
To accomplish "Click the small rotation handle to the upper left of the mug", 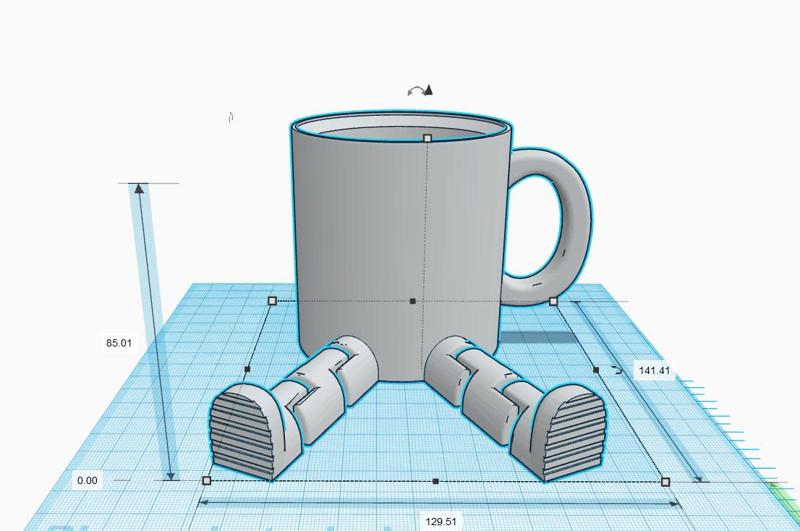I will pos(231,118).
